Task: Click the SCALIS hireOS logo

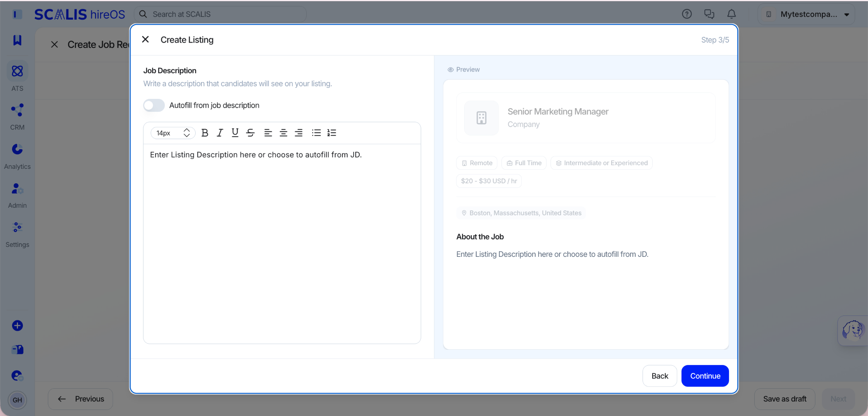Action: point(80,14)
